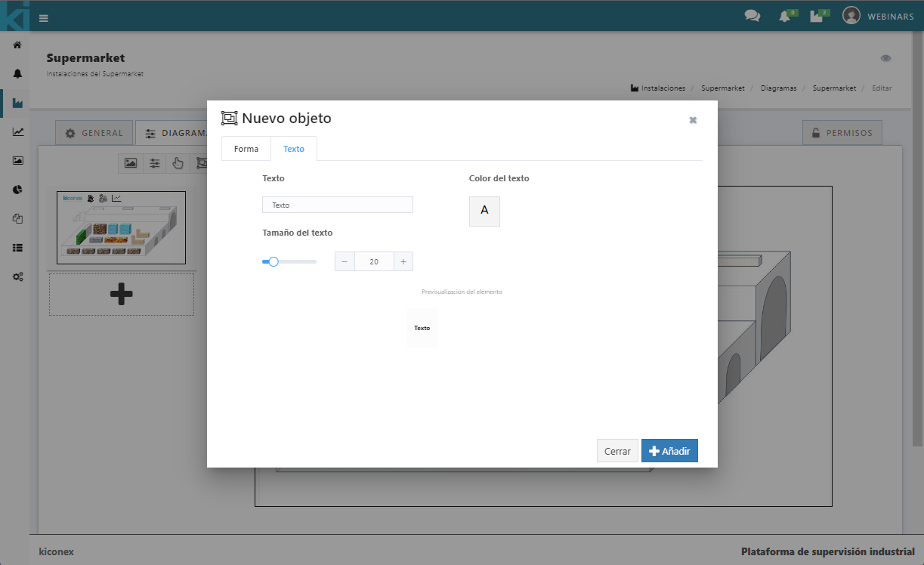Open the notifications bell in header
Viewport: 924px width, 565px height.
tap(785, 17)
